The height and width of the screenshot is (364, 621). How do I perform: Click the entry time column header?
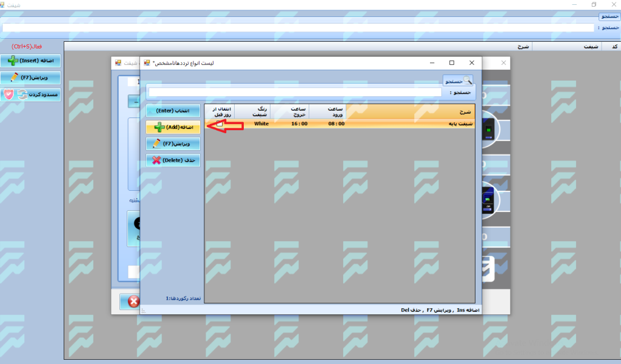(x=327, y=111)
